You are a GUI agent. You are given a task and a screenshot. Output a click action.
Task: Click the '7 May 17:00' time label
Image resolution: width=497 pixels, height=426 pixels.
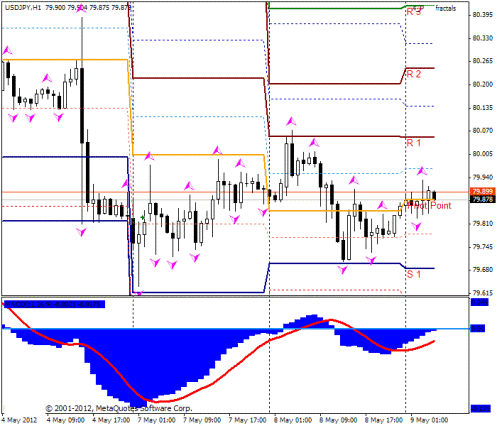coord(248,420)
